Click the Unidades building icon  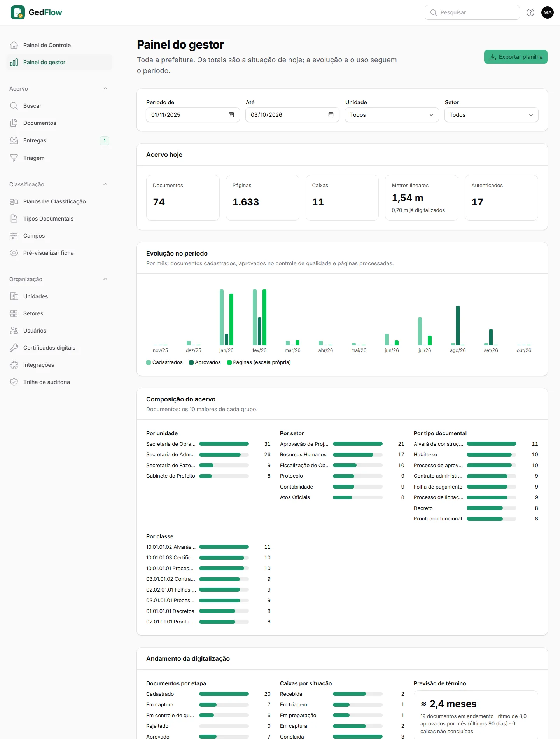pos(14,296)
